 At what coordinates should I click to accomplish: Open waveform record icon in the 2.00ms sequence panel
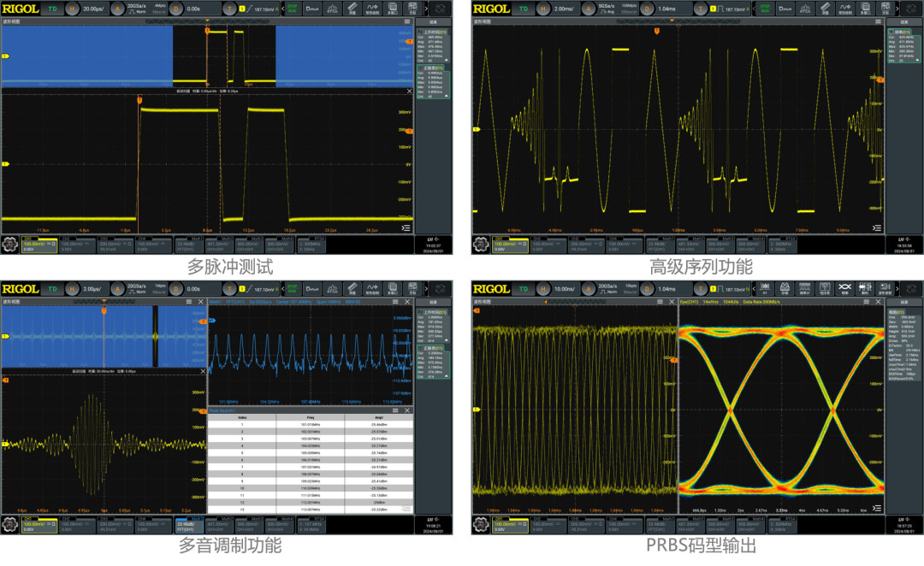click(x=845, y=9)
